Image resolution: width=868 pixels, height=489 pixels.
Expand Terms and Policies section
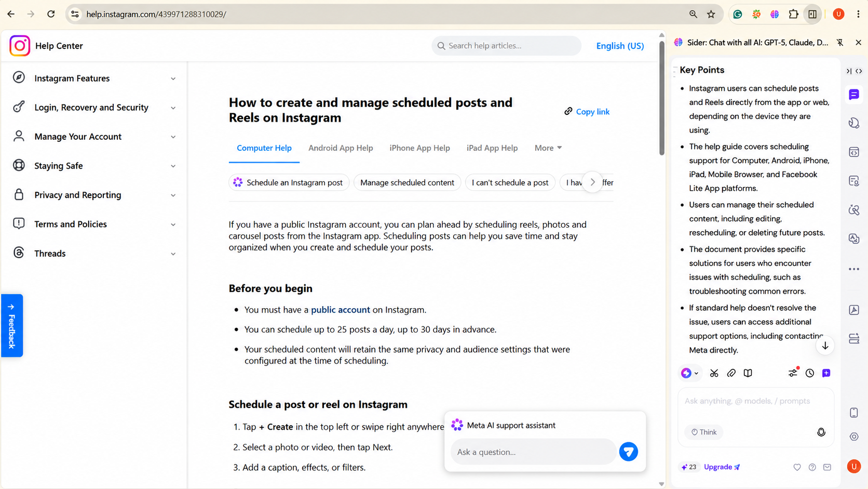(93, 224)
